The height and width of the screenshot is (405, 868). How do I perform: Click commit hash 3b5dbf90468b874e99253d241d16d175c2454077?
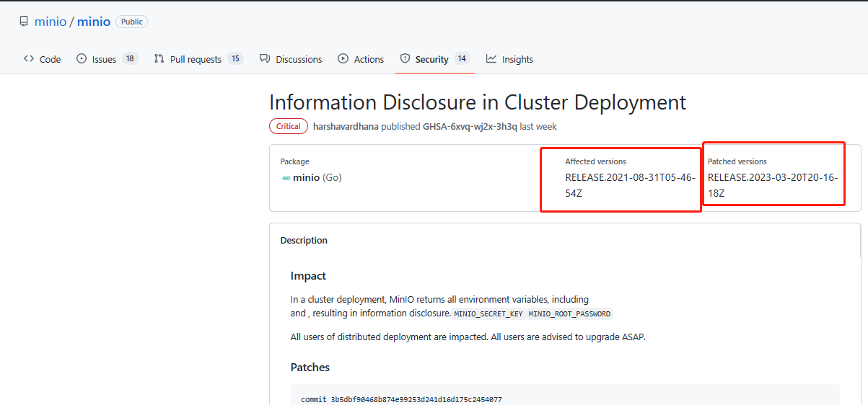tap(416, 399)
